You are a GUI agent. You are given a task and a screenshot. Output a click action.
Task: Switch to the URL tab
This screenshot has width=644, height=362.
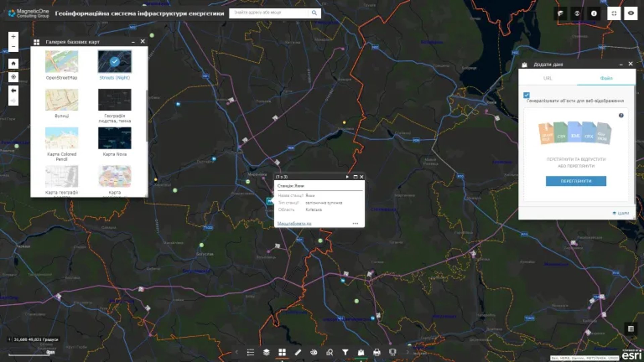click(x=547, y=78)
